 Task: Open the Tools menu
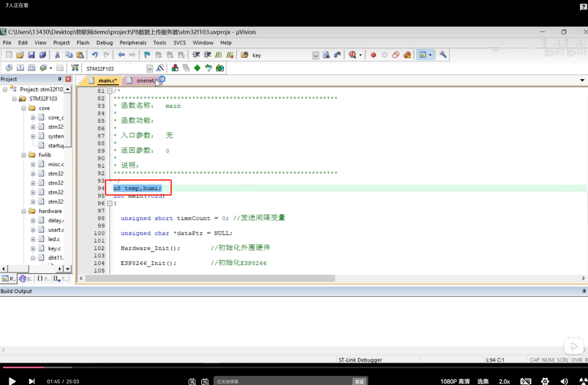(160, 42)
